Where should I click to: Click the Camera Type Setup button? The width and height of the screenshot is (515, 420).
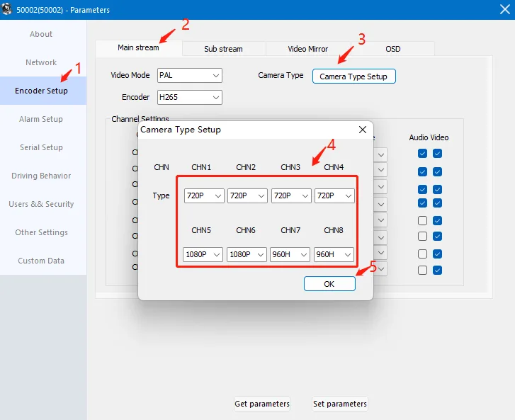click(353, 76)
